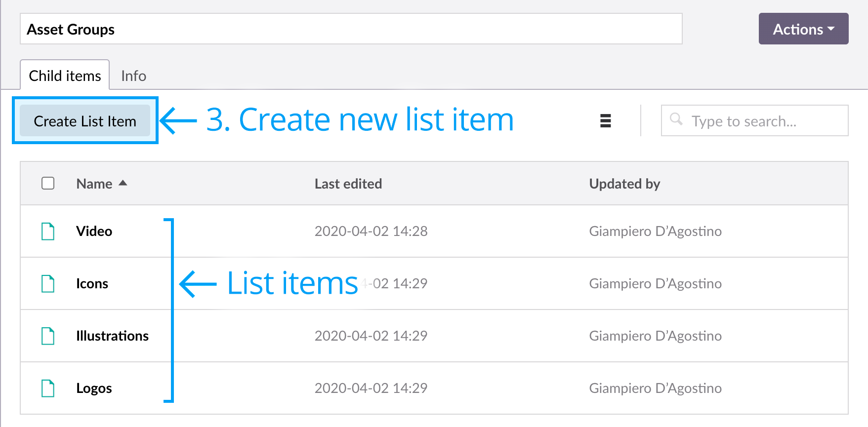Select the Video document icon
868x427 pixels.
pyautogui.click(x=48, y=231)
